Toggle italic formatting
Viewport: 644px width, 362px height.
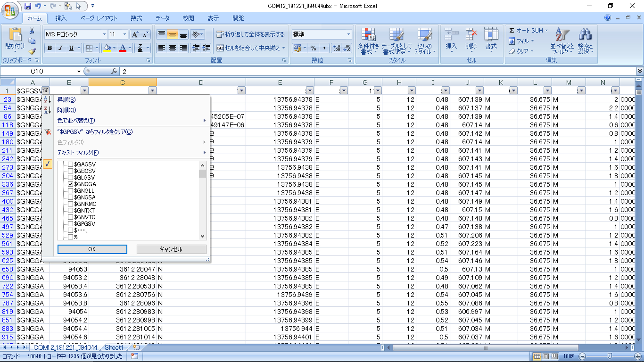60,48
